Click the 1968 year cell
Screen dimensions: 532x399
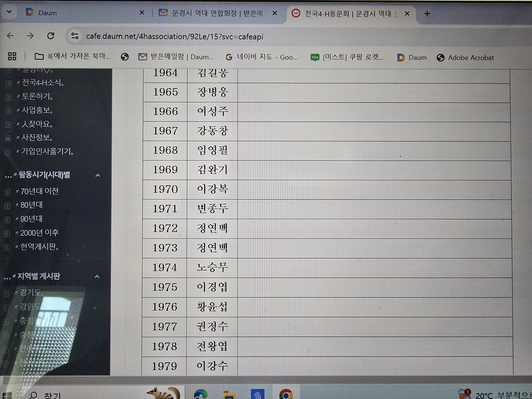[165, 151]
